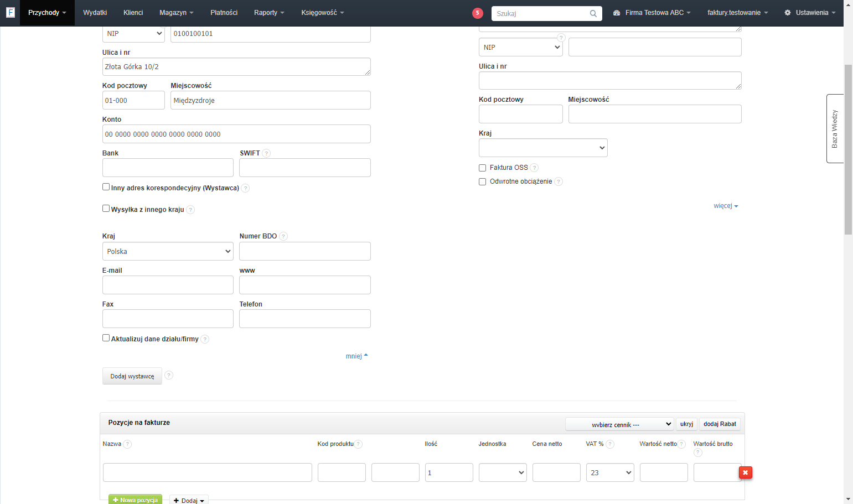Open the Księgowość menu
This screenshot has width=853, height=504.
tap(323, 13)
